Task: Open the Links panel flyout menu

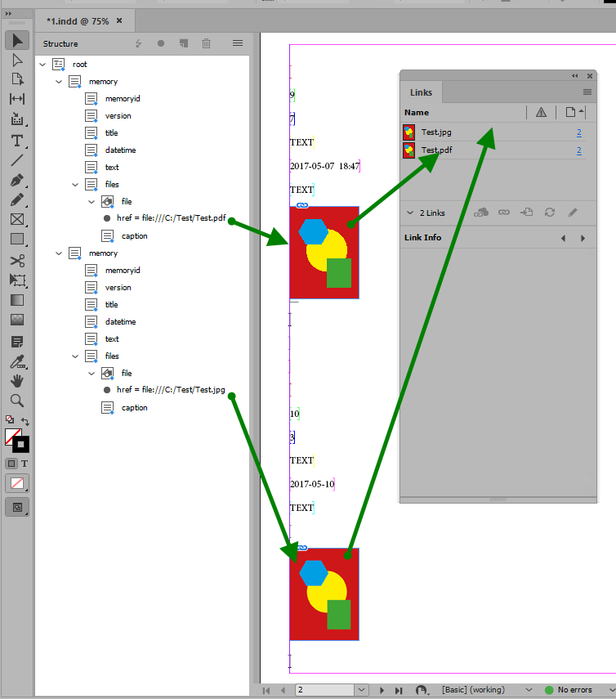Action: pyautogui.click(x=587, y=92)
